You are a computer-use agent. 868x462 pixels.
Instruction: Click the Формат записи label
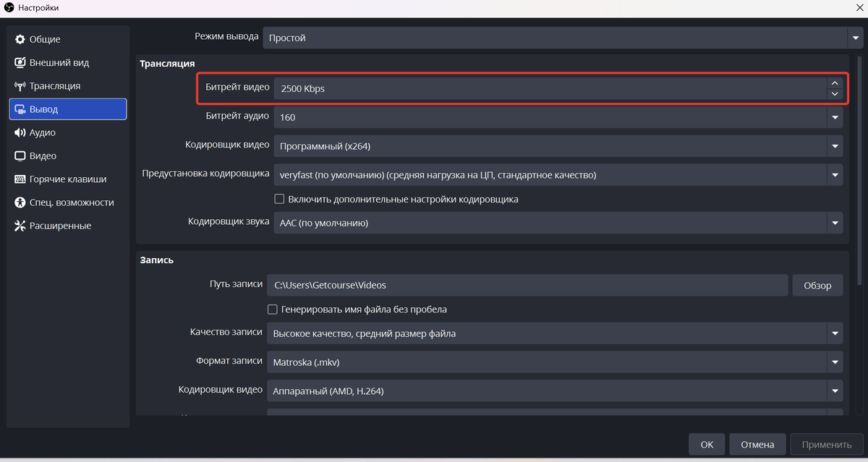click(x=229, y=361)
